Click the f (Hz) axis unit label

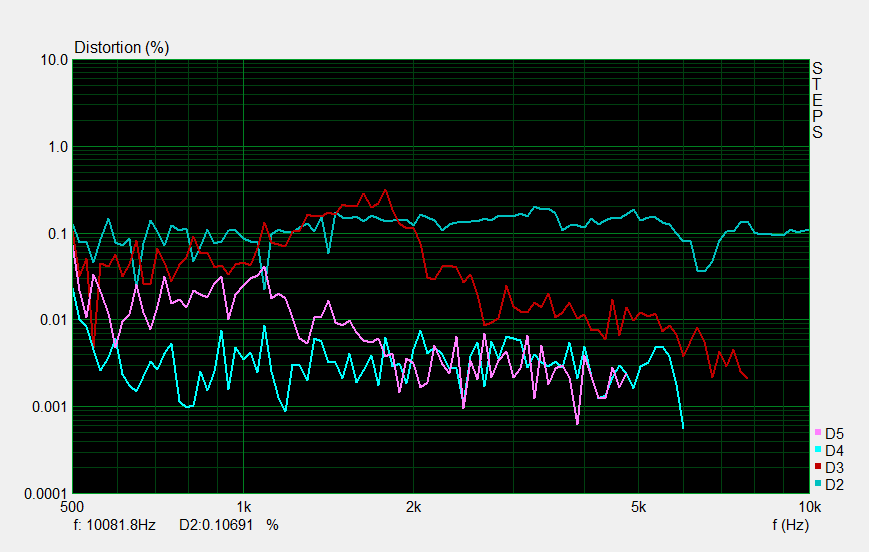[x=790, y=525]
